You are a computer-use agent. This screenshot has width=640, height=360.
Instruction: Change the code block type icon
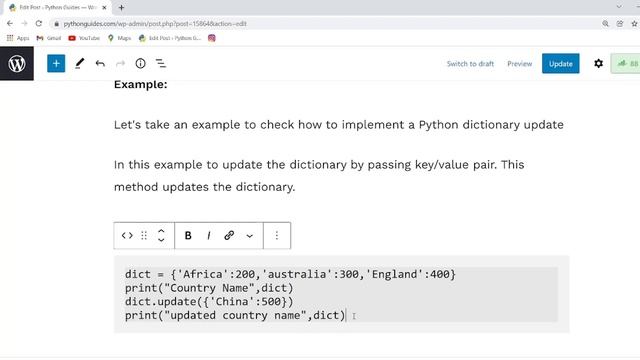pos(127,236)
